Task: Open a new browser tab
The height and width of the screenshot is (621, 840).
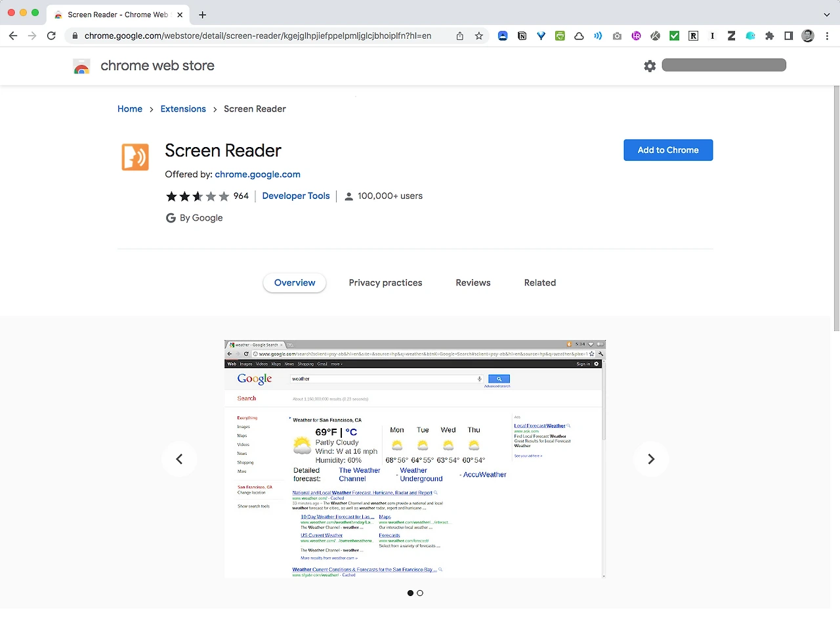Action: coord(202,14)
